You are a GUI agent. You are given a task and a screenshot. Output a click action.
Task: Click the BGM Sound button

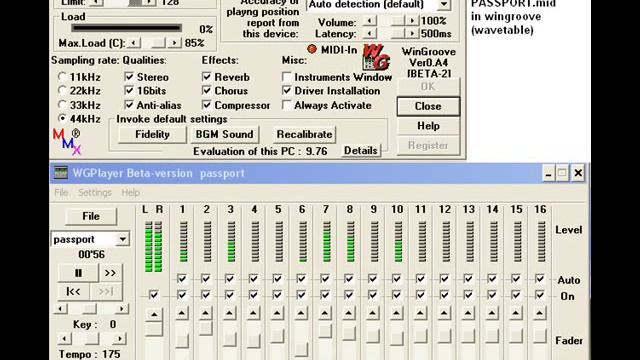click(224, 134)
